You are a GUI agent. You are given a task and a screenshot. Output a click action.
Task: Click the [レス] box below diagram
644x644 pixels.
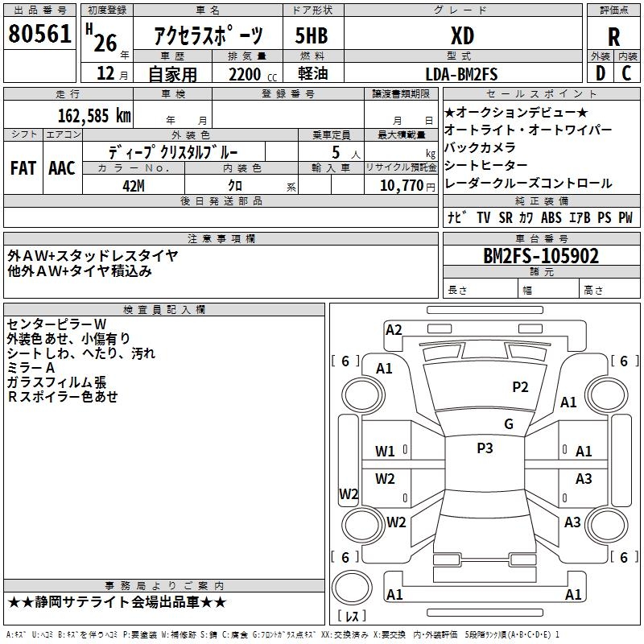[355, 617]
